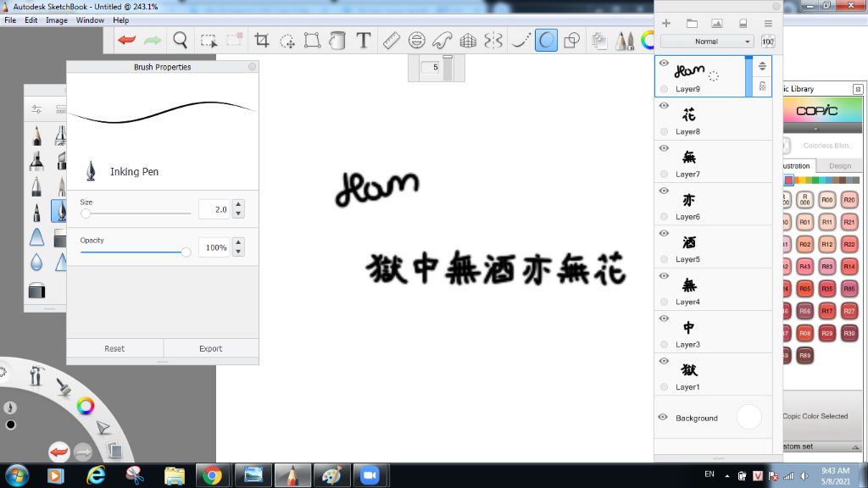Open the color wheel in the lagoon
Image resolution: width=868 pixels, height=488 pixels.
pyautogui.click(x=86, y=406)
